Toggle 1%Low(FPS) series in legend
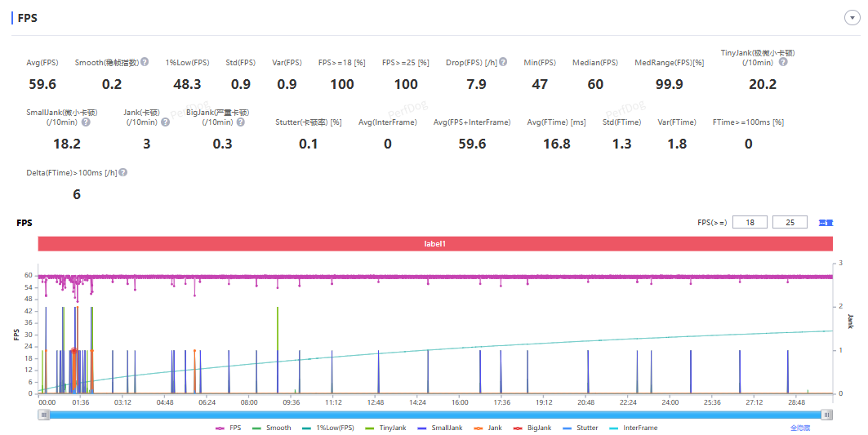 [328, 428]
